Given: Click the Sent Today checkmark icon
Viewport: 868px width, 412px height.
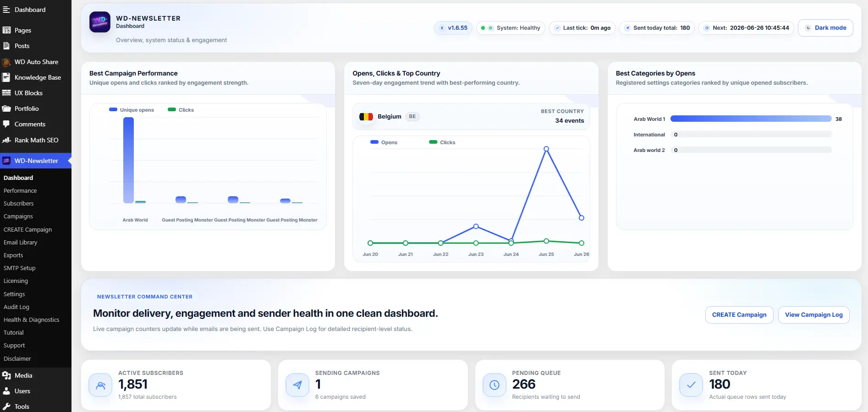Looking at the screenshot, I should click(691, 385).
